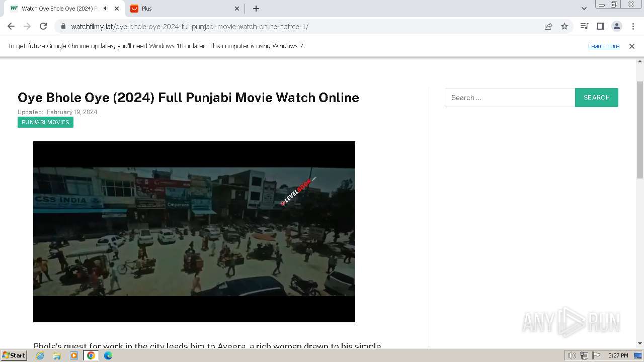Expand the tab search dropdown
The image size is (644, 362).
584,9
